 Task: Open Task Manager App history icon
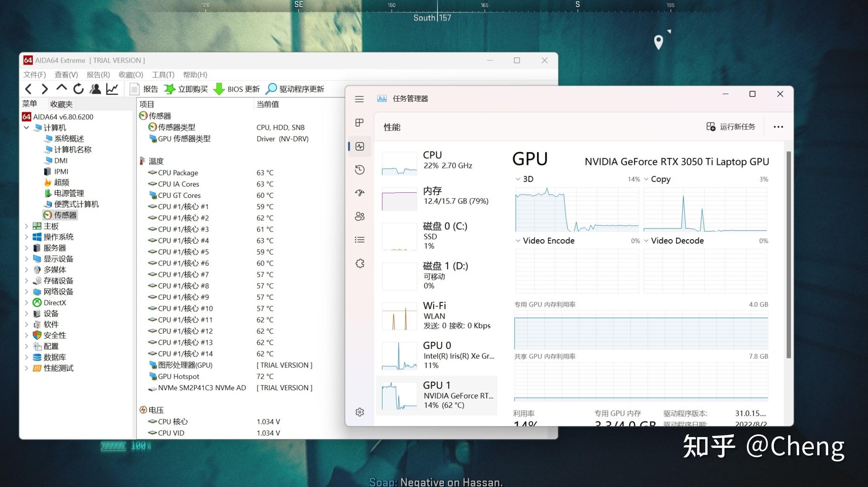[360, 170]
